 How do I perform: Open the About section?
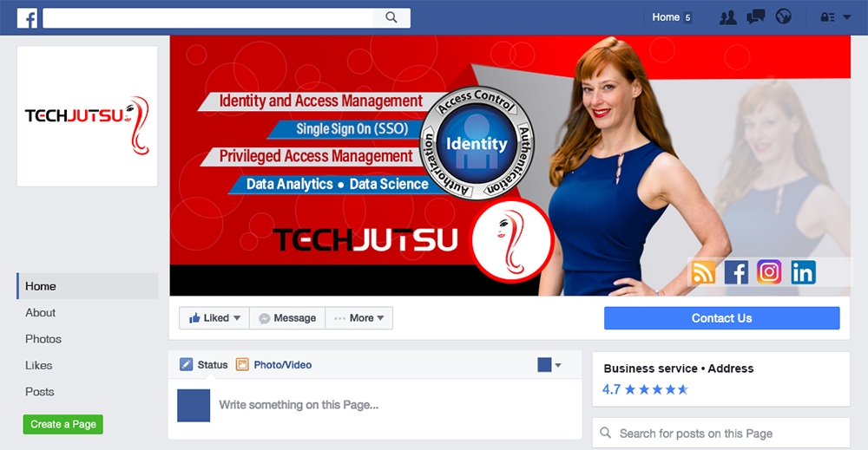click(x=41, y=313)
